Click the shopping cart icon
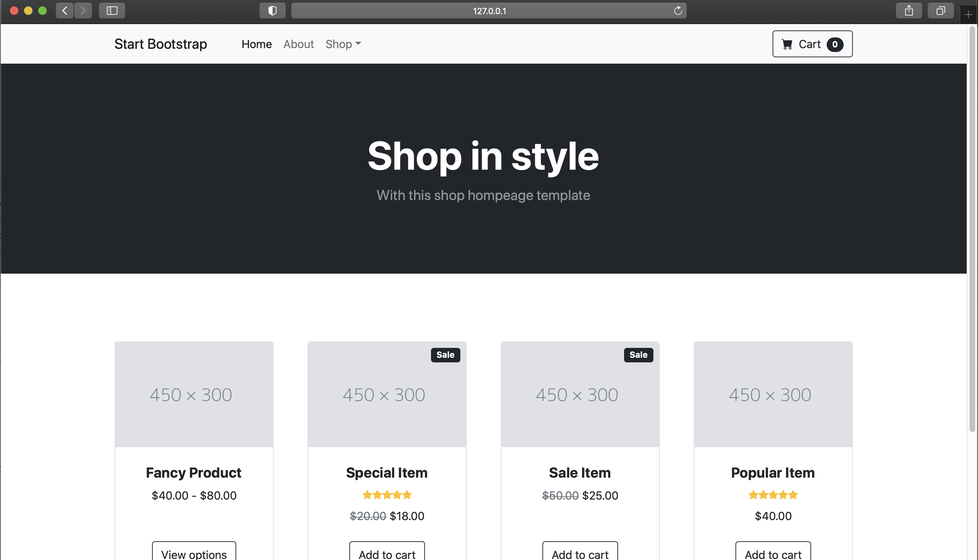This screenshot has width=978, height=560. point(787,44)
